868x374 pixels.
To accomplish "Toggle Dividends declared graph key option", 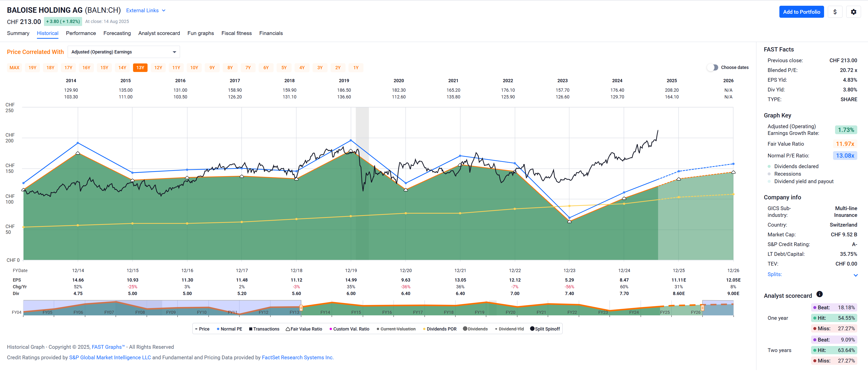I will pos(796,166).
